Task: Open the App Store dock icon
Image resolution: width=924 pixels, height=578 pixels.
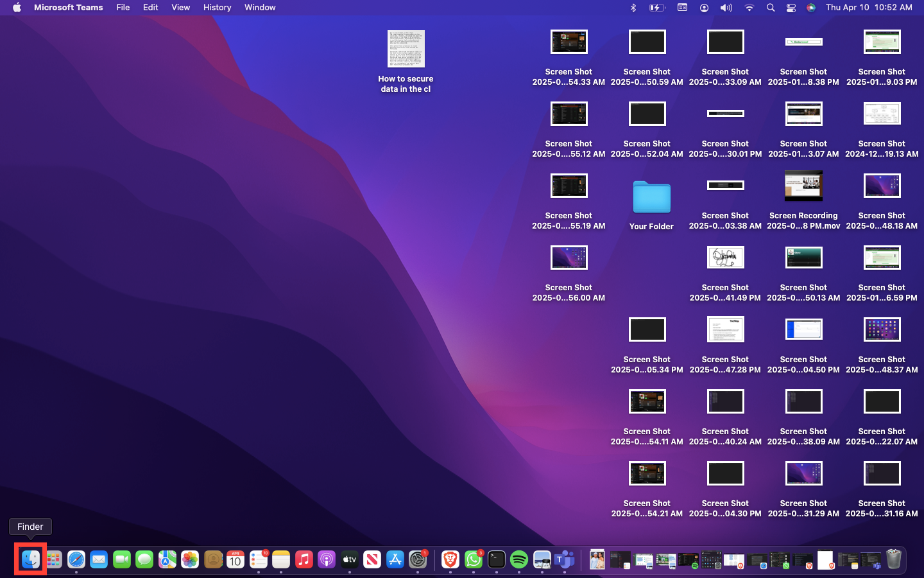Action: click(395, 559)
